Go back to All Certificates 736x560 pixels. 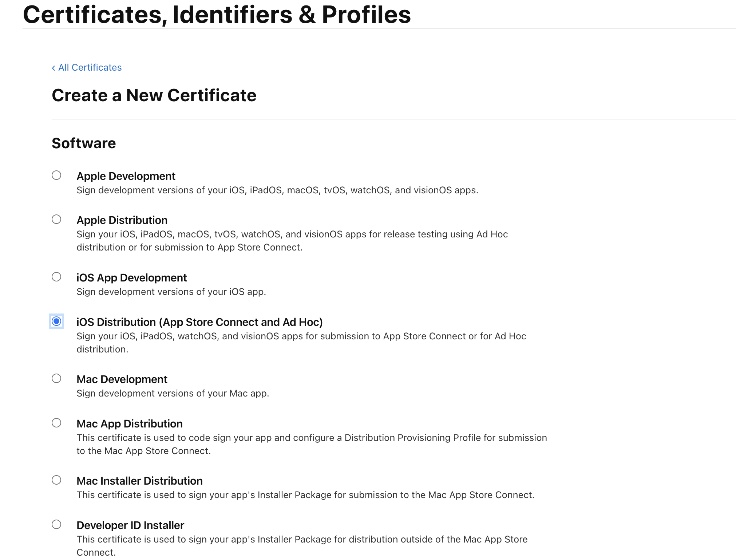90,67
